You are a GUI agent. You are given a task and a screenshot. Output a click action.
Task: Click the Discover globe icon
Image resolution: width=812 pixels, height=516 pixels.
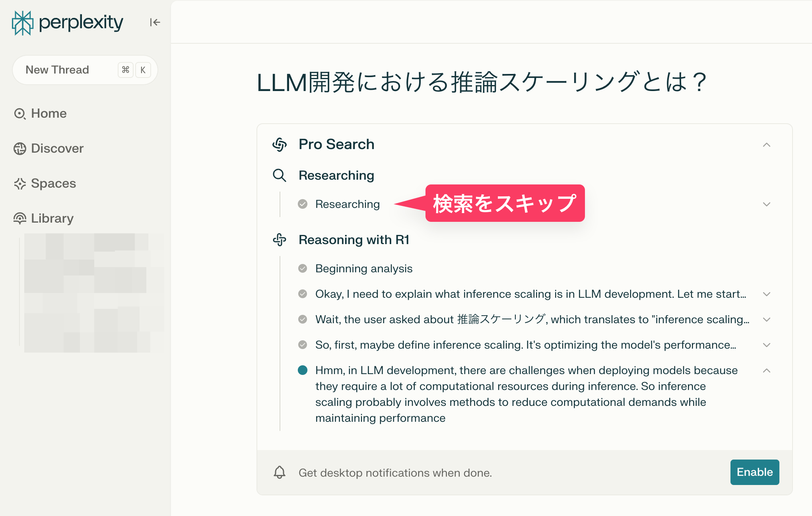20,148
